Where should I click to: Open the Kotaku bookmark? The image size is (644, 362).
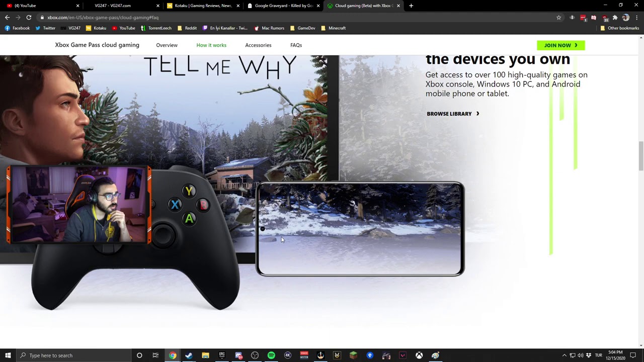point(96,28)
